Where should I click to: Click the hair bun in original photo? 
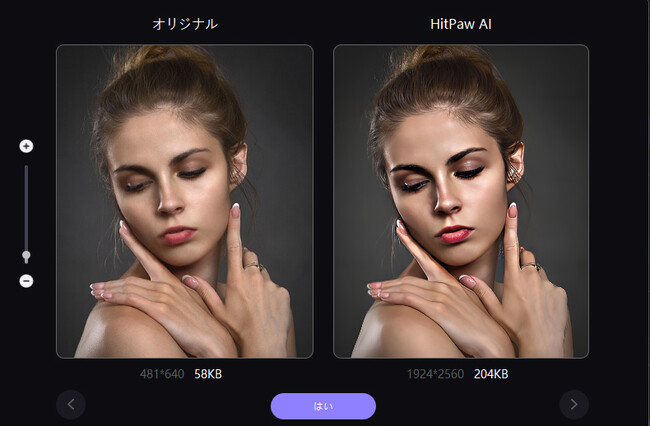[158, 56]
